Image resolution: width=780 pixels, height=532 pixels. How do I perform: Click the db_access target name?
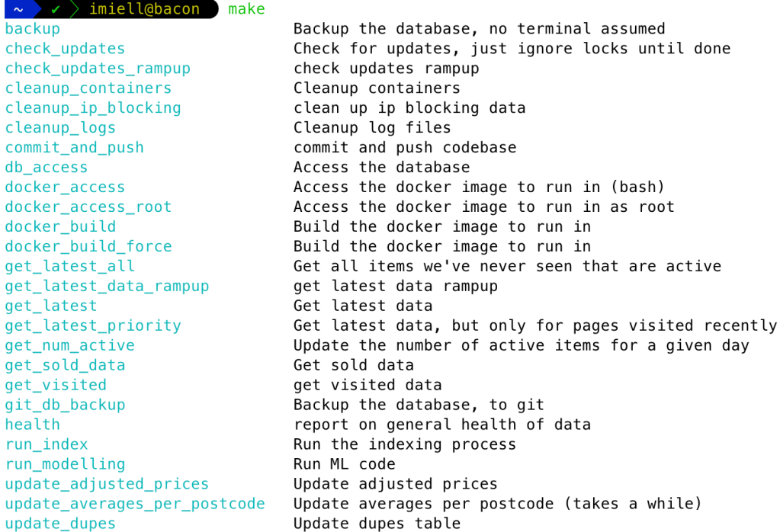[x=46, y=168]
